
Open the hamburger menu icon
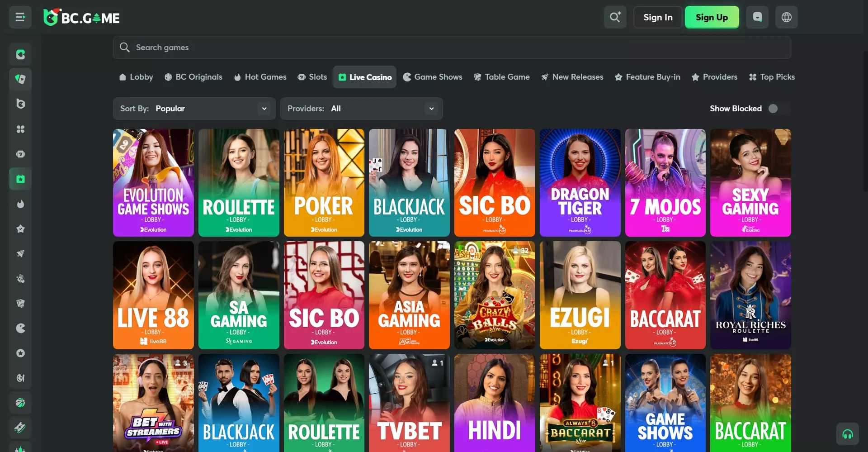[x=20, y=17]
